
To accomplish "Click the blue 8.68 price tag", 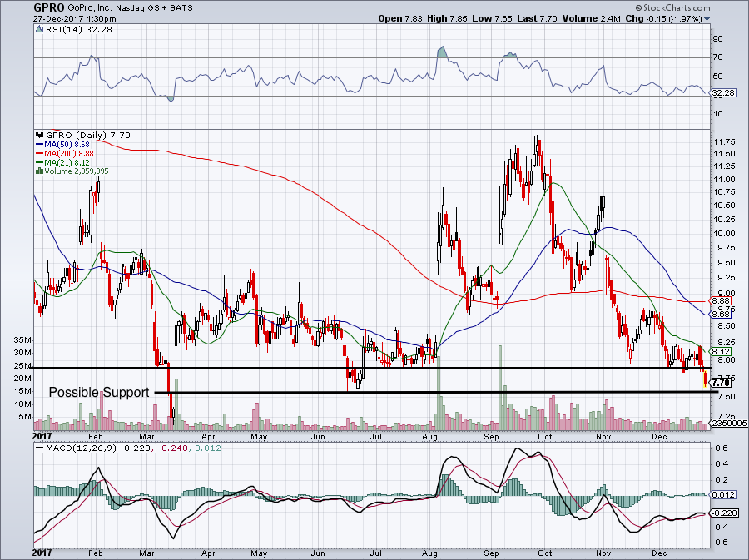I will pos(722,315).
